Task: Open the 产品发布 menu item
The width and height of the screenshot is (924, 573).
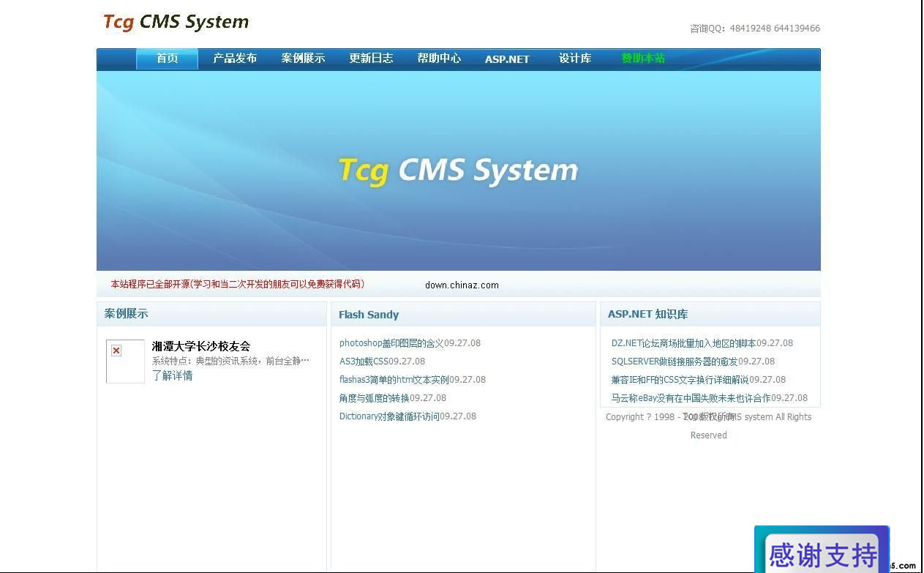Action: [x=235, y=59]
